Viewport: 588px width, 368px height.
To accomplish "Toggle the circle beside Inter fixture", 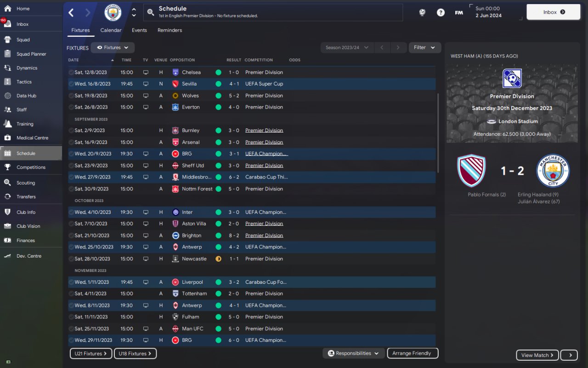I will click(x=71, y=212).
